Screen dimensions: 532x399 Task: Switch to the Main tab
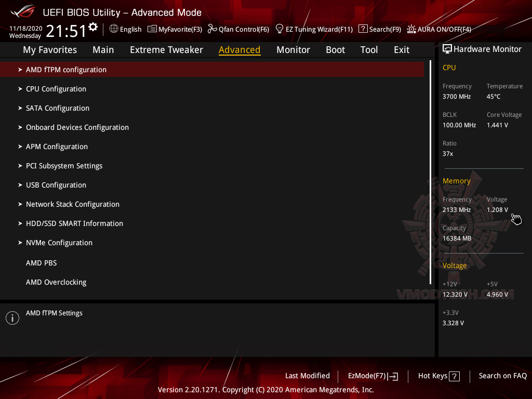(x=103, y=50)
